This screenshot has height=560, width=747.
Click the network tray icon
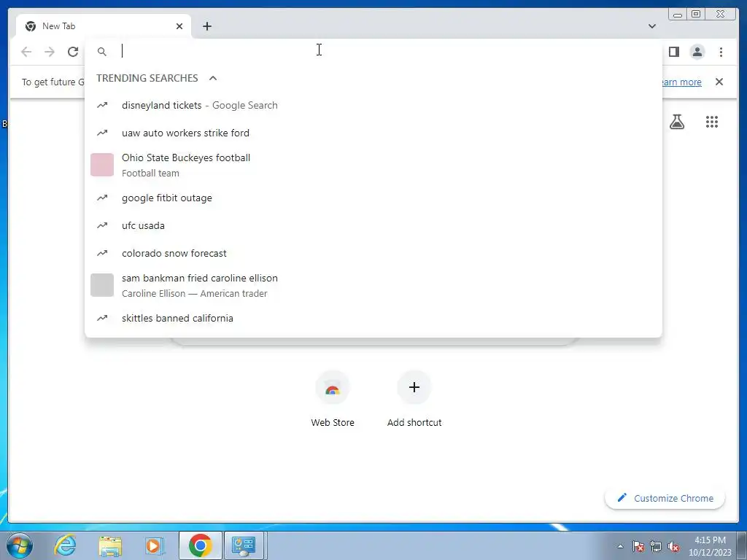point(656,546)
